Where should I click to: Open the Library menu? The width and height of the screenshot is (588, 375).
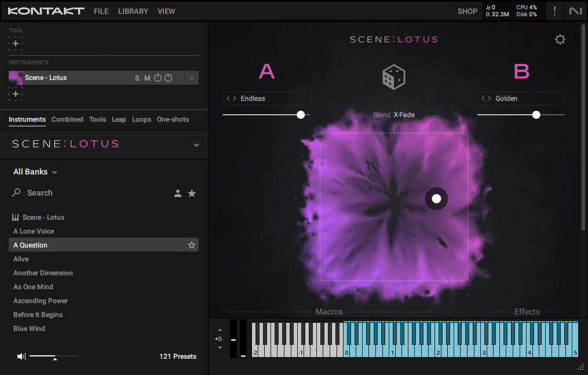(x=133, y=11)
